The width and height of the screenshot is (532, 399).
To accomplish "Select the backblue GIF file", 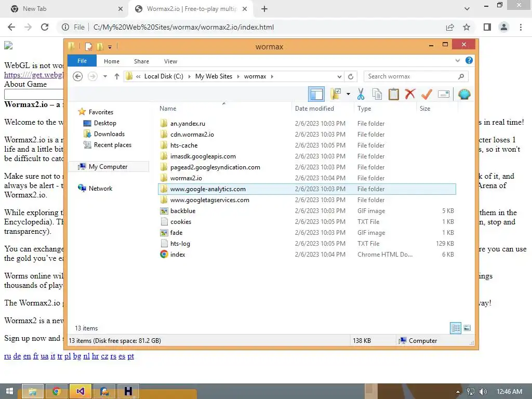I will pyautogui.click(x=307, y=211).
